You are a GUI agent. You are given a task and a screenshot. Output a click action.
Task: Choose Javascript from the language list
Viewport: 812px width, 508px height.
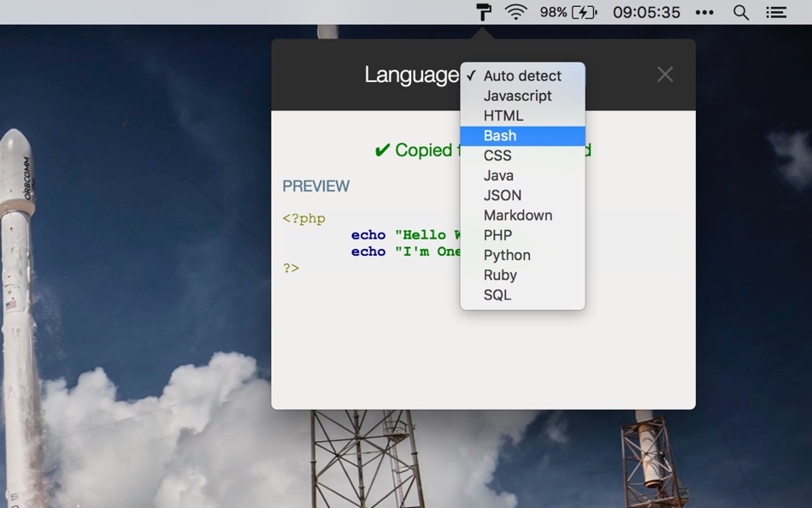(522, 96)
